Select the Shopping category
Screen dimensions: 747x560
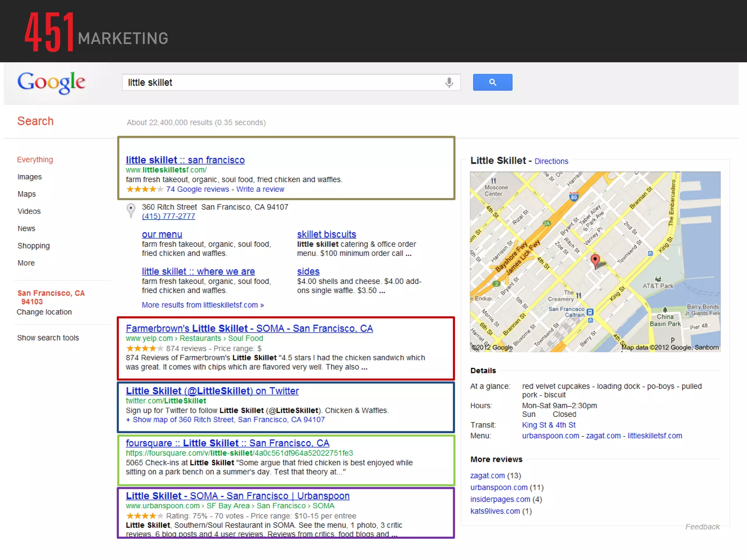point(34,246)
